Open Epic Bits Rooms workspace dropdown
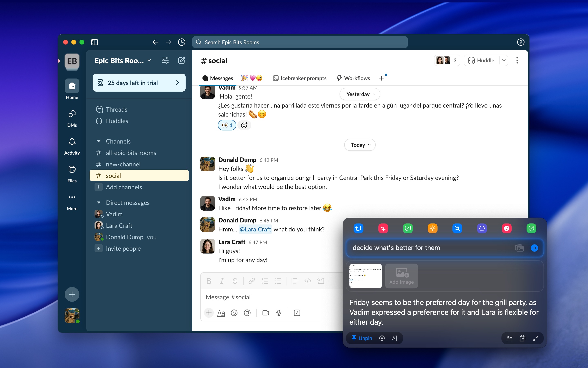The height and width of the screenshot is (368, 588). pos(123,60)
